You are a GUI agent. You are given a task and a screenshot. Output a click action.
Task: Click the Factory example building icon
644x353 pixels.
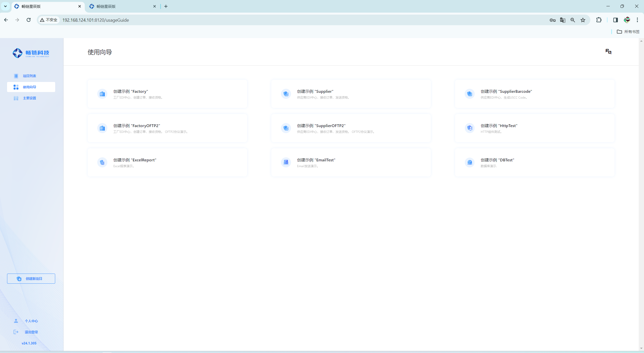[x=102, y=94]
